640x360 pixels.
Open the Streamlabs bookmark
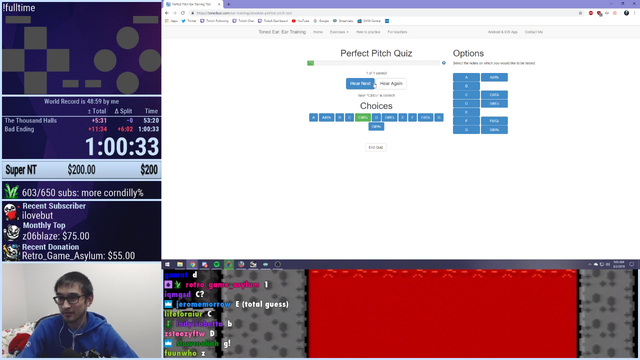pos(343,21)
